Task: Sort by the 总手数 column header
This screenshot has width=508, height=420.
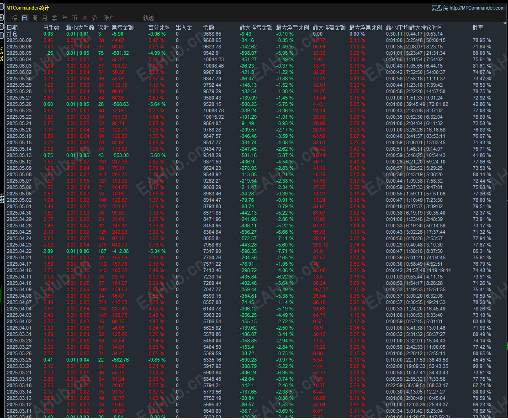Action: coord(52,27)
